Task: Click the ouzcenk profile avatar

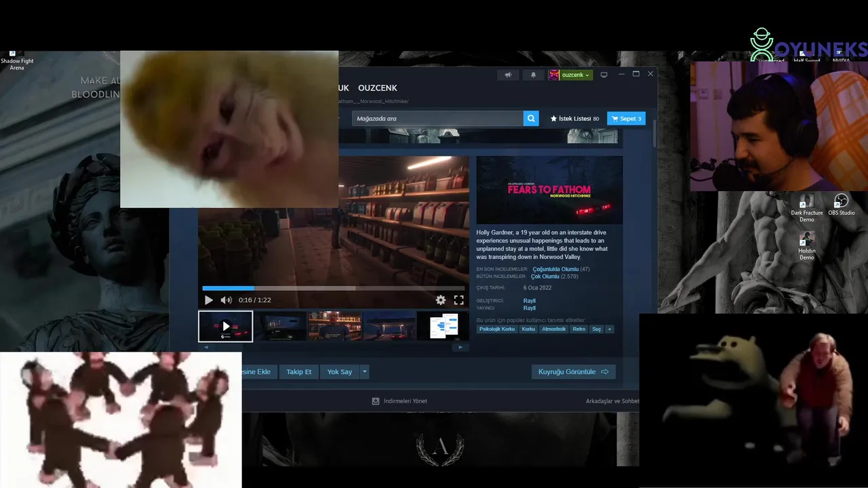Action: click(x=554, y=75)
